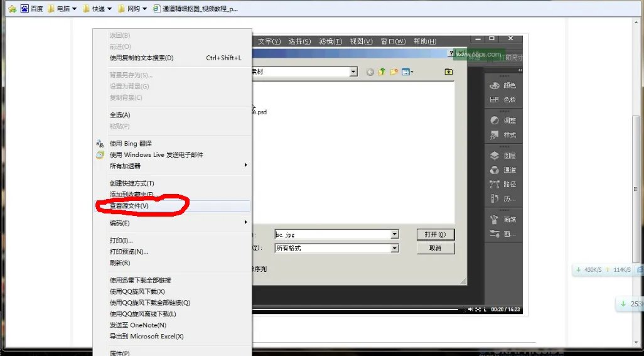Open the 色板 swatches panel
Screen dimensions: 644x356
click(503, 99)
